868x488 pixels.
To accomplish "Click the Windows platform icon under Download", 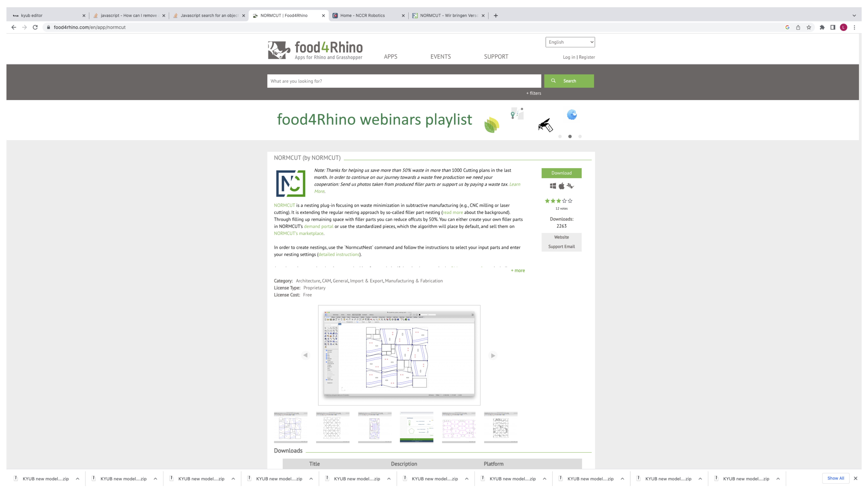I will [x=553, y=186].
